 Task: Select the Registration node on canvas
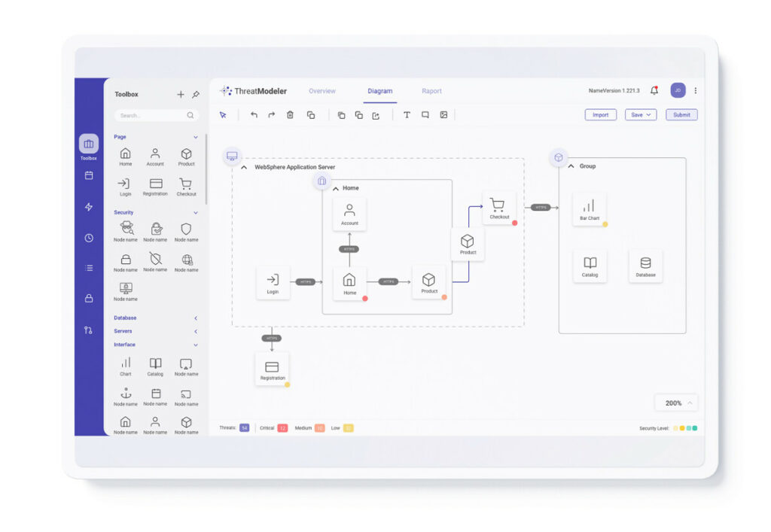[x=272, y=369]
